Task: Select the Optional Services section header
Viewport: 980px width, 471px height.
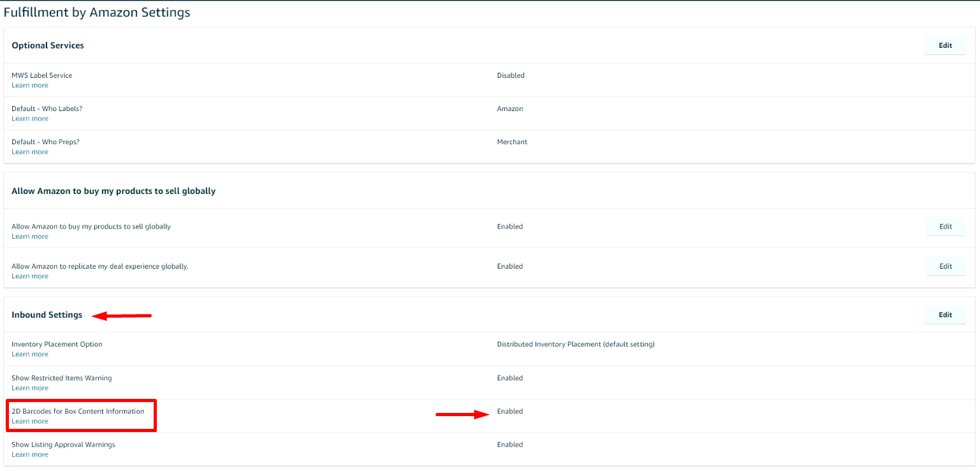Action: click(48, 45)
